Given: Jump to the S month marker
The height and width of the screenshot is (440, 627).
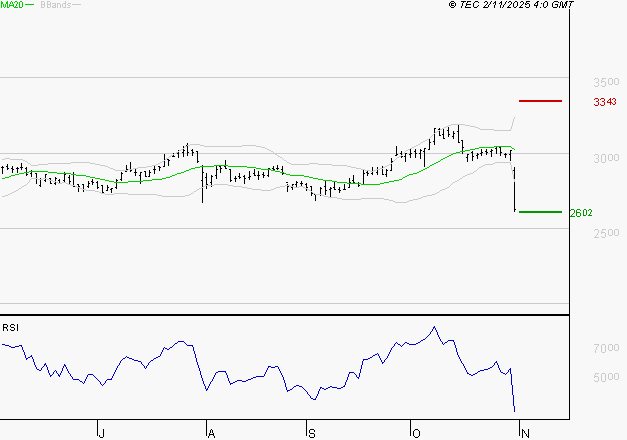Looking at the screenshot, I should point(311,433).
